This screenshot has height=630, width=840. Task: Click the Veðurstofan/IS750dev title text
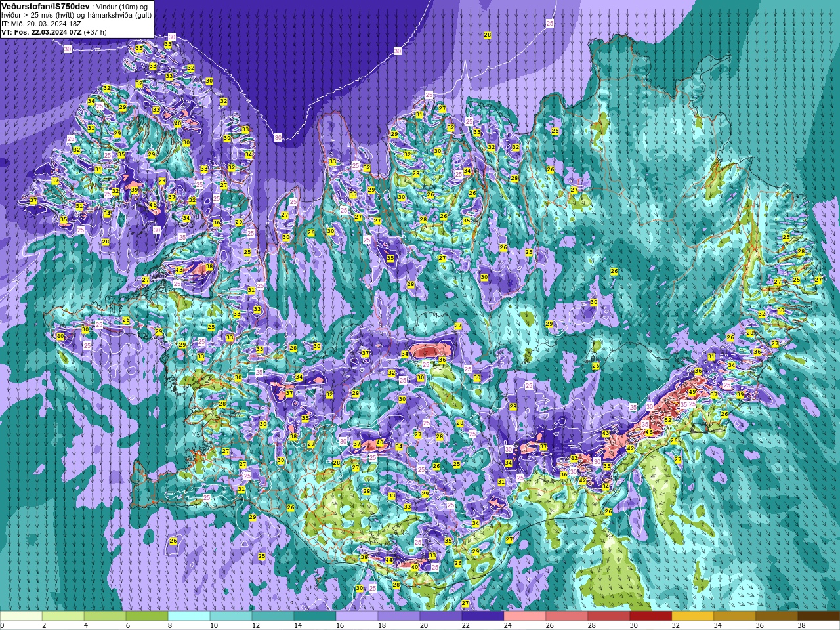(46, 6)
